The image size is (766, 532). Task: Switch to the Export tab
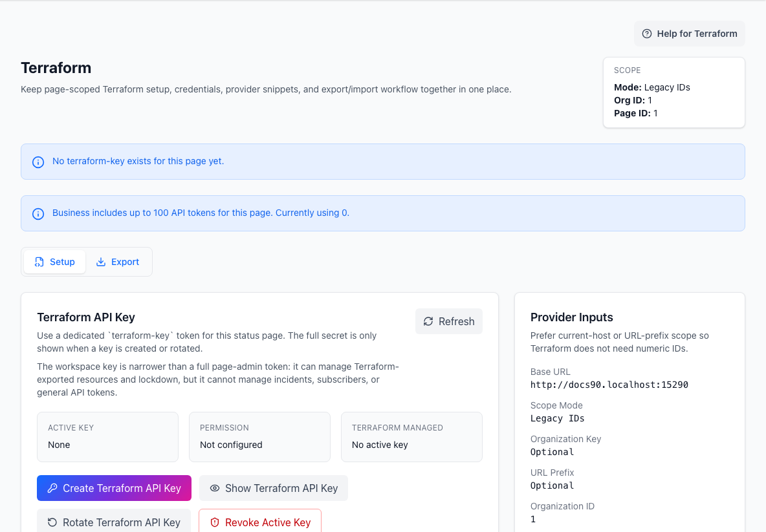pyautogui.click(x=118, y=262)
